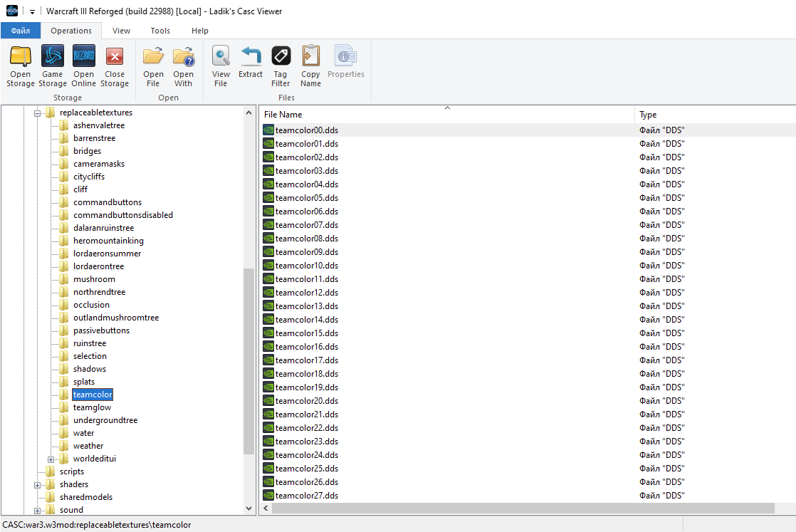Click the file list scroll left arrow
The width and height of the screenshot is (796, 532).
pos(266,508)
